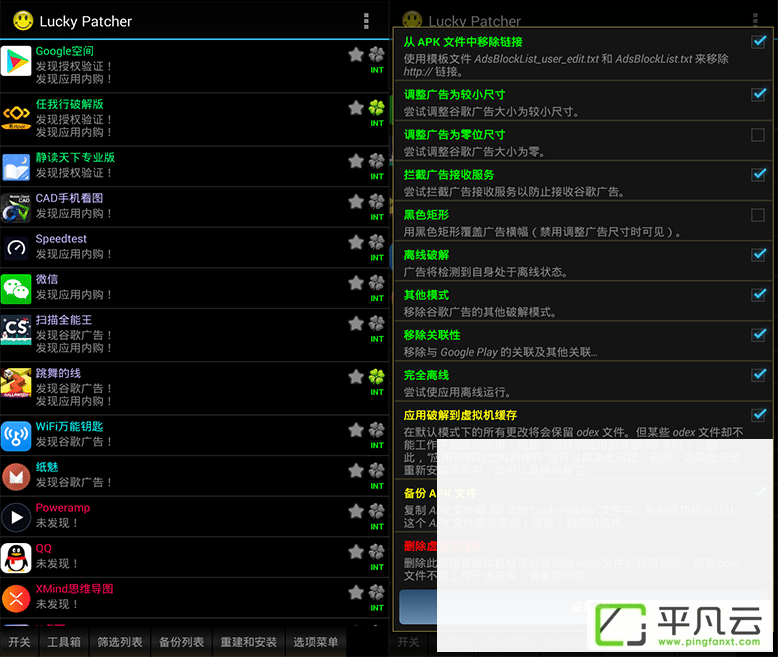This screenshot has width=778, height=657.
Task: Select the 备份 APK 文件 option title
Action: point(440,493)
